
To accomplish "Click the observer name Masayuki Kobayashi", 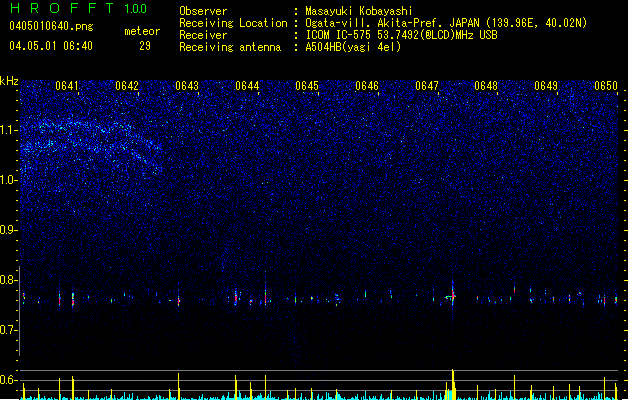I will [359, 11].
